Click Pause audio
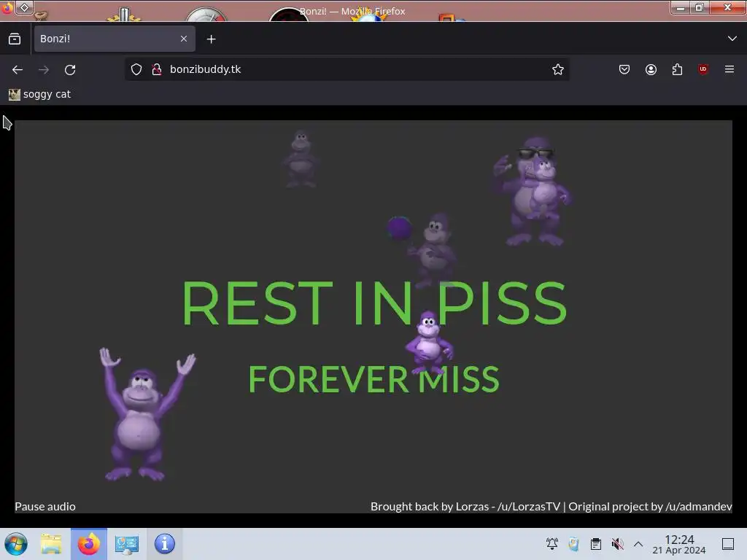This screenshot has height=560, width=747. click(45, 506)
